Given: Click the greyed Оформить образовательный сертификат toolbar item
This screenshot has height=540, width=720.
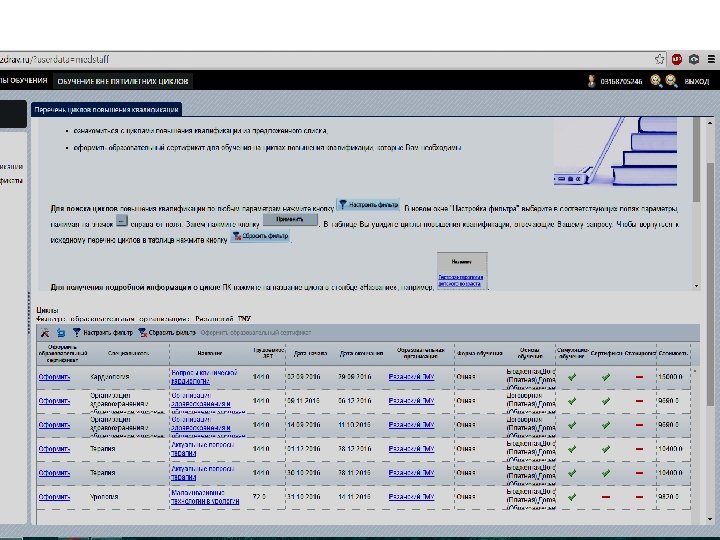Looking at the screenshot, I should click(x=256, y=332).
